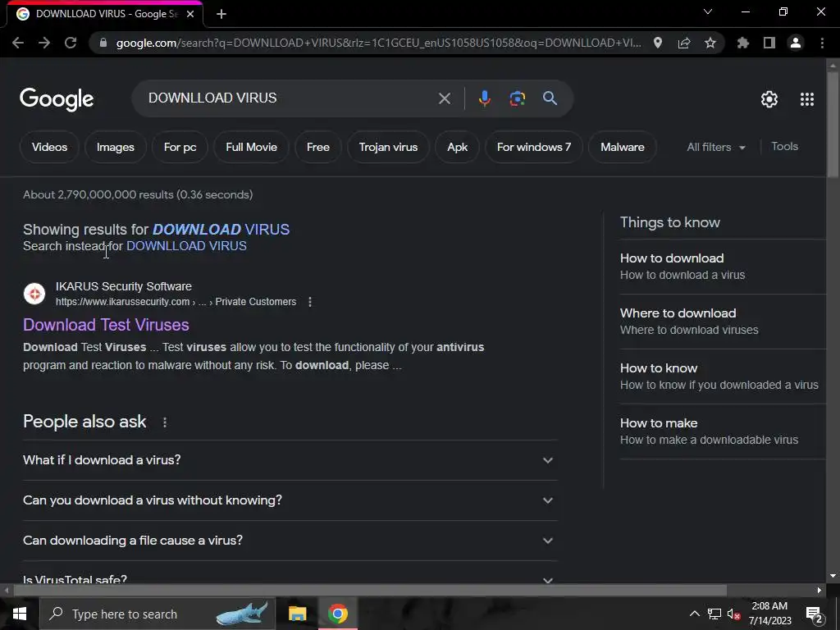Click the muted volume tray icon
Image resolution: width=840 pixels, height=630 pixels.
pyautogui.click(x=733, y=614)
